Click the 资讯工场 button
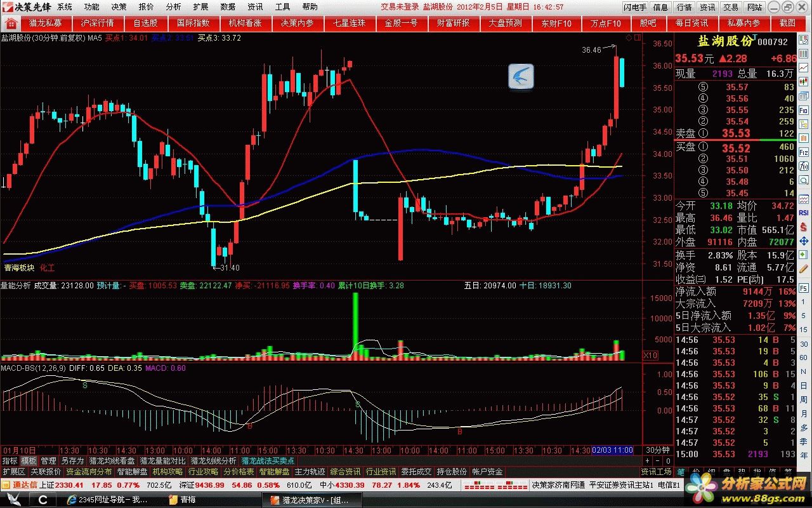Screen dimensions: 812x508 pyautogui.click(x=656, y=472)
